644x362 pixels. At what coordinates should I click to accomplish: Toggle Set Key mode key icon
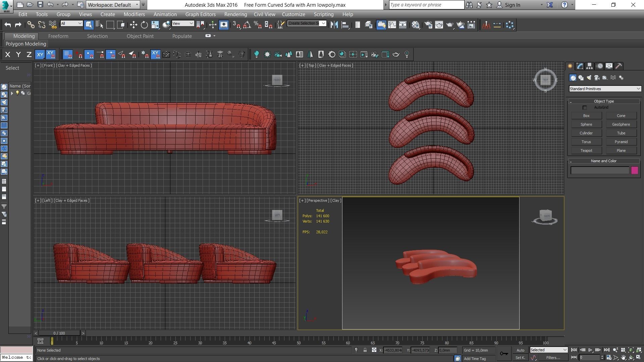point(504,354)
